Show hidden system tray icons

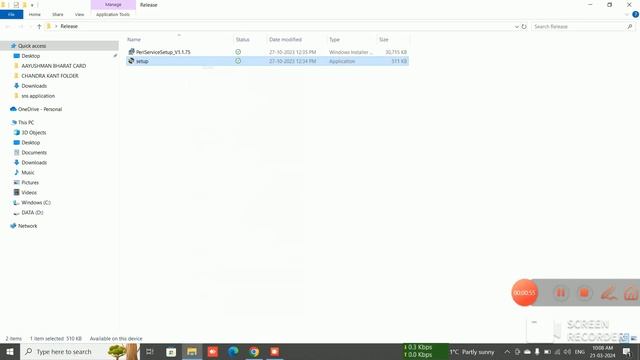pos(507,352)
